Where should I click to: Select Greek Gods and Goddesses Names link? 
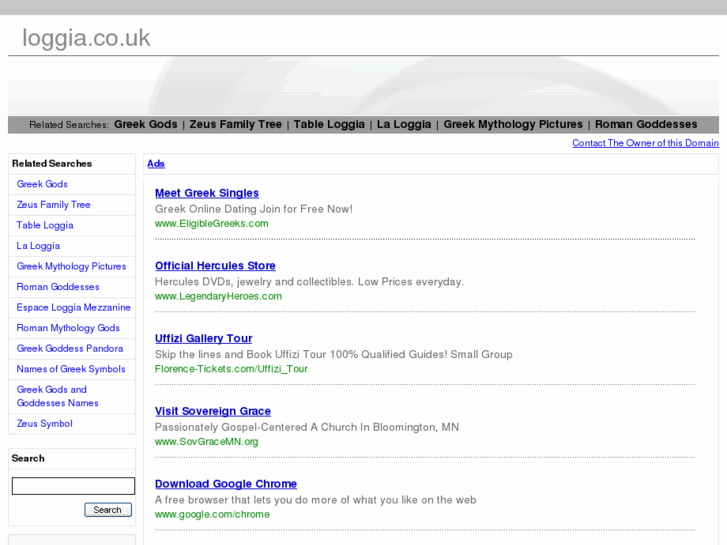(x=57, y=396)
